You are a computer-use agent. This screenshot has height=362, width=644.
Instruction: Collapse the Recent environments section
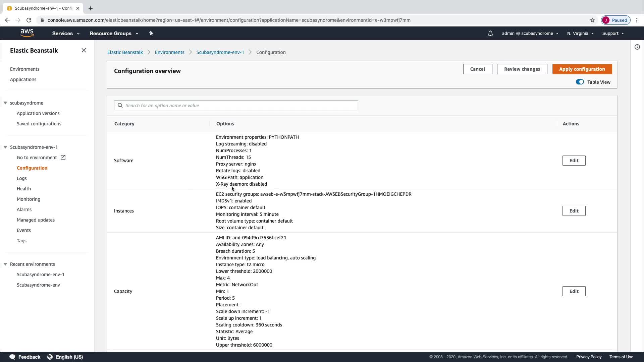[x=5, y=264]
